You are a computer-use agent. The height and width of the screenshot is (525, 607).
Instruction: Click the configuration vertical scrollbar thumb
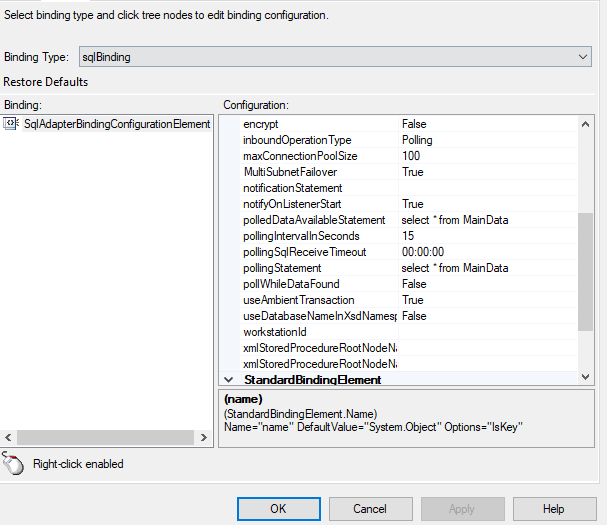pos(585,272)
